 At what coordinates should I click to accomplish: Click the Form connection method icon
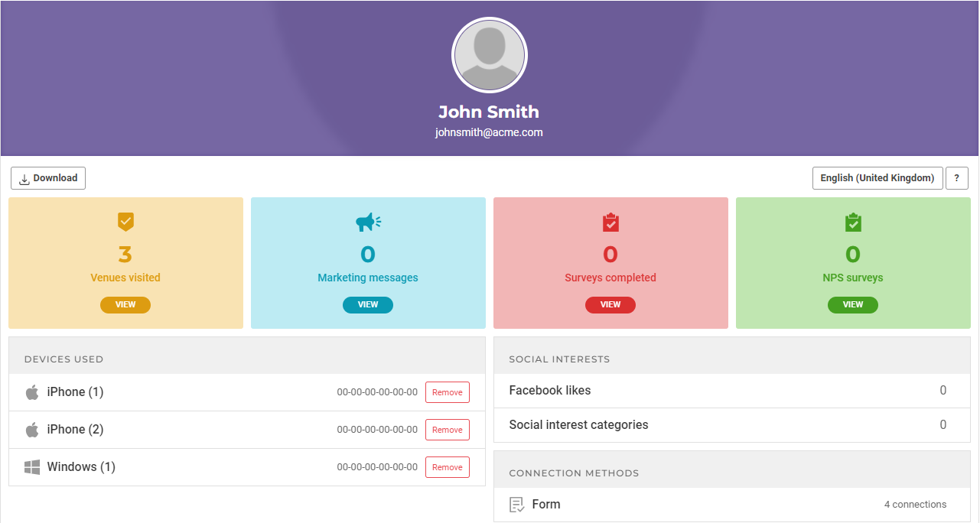click(x=517, y=505)
